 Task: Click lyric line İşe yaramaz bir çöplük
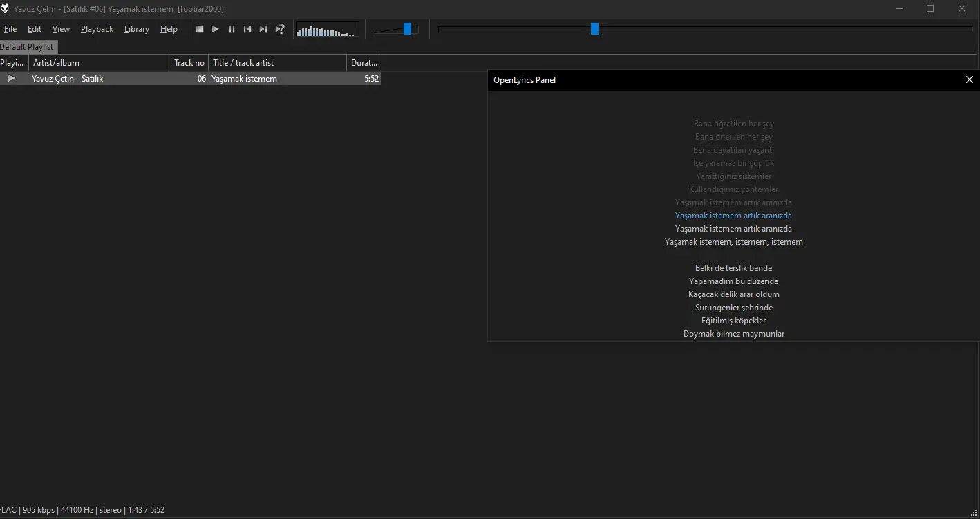(x=733, y=163)
